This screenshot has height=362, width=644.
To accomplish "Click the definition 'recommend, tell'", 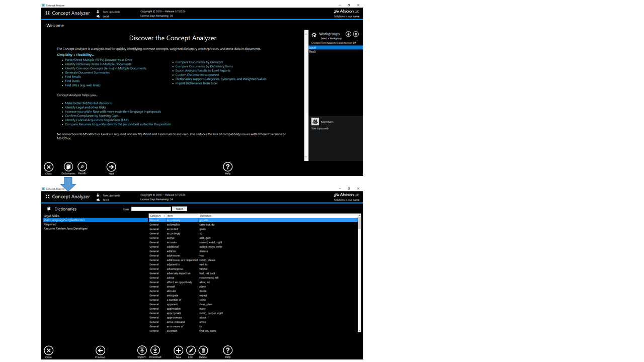I will (x=209, y=278).
